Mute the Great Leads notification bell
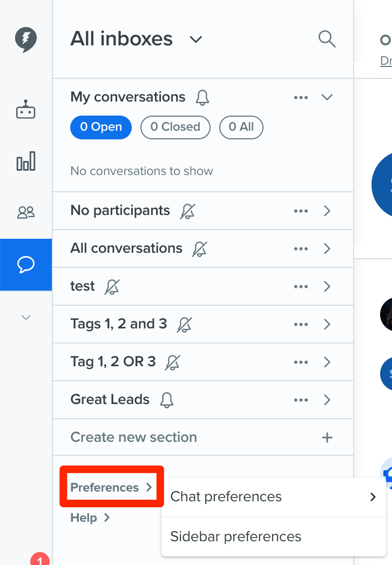The image size is (392, 565). click(x=166, y=400)
